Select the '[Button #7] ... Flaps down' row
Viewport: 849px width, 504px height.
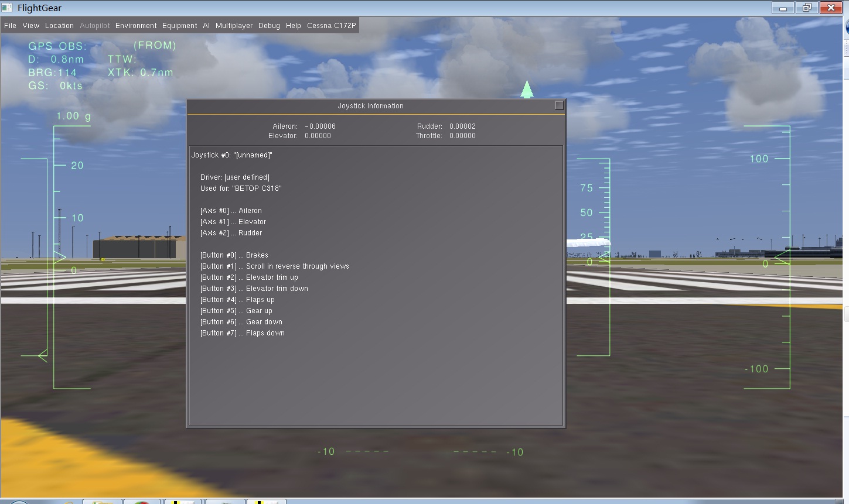click(243, 333)
